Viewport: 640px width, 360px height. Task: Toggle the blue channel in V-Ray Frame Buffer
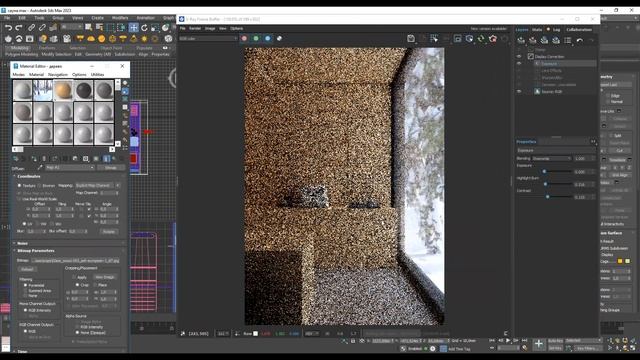[x=268, y=38]
